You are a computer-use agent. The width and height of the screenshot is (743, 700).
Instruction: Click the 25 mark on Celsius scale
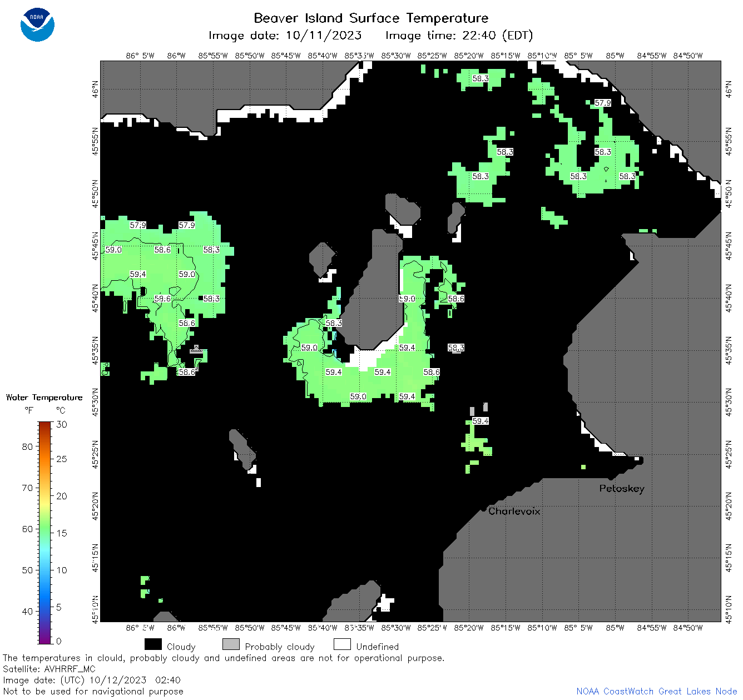click(62, 459)
